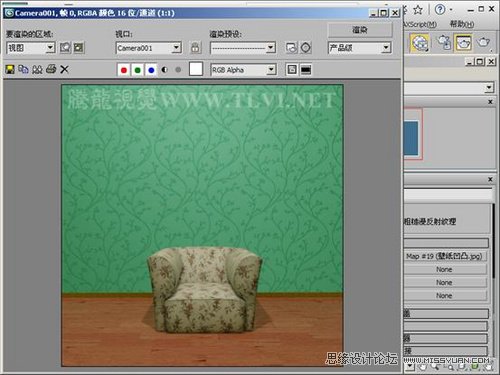Lock the viewport with the padlock icon

coord(195,48)
